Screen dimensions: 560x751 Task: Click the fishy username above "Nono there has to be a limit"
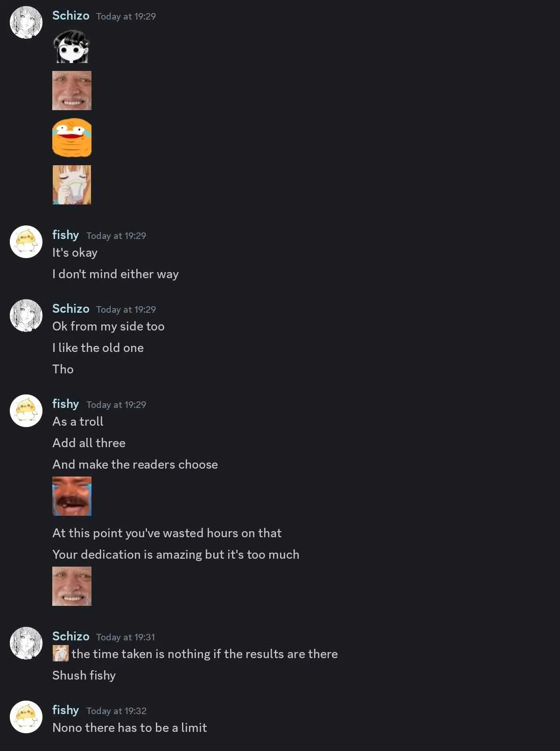click(x=65, y=710)
